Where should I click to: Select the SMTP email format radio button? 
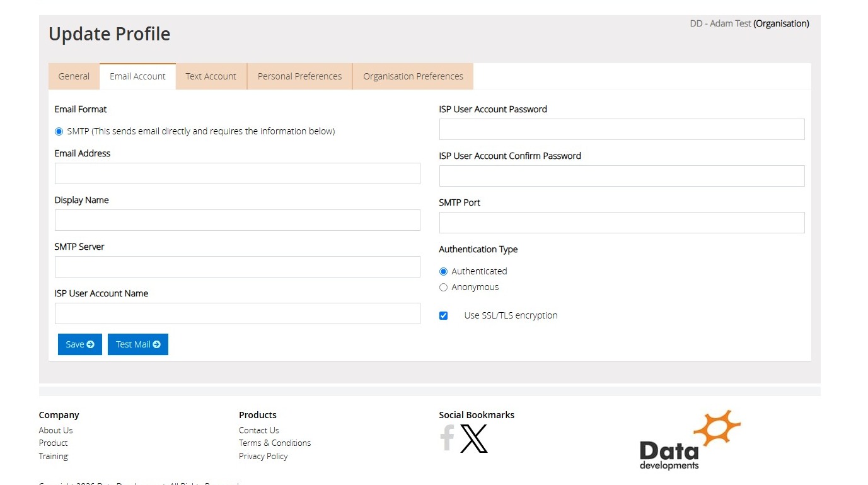(59, 132)
